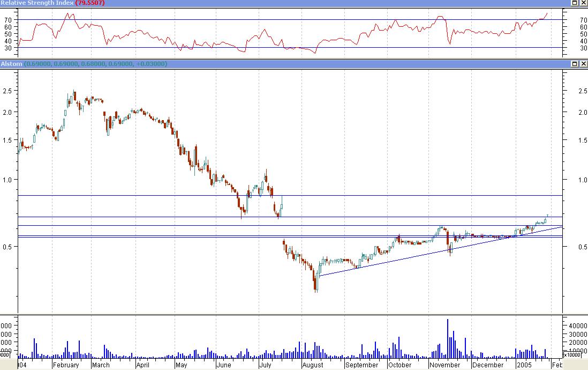Click the September date axis label

[362, 365]
